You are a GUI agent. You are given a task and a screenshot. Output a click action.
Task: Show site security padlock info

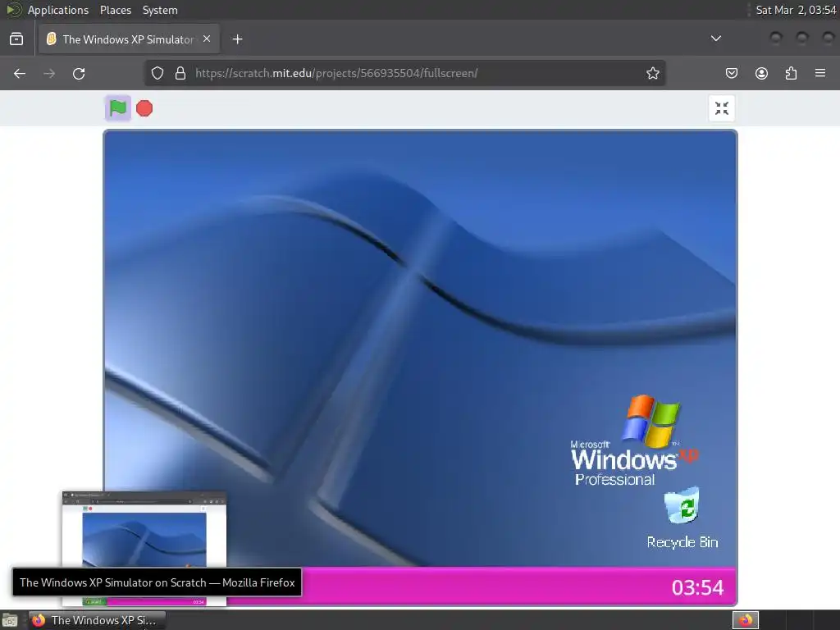(x=180, y=73)
